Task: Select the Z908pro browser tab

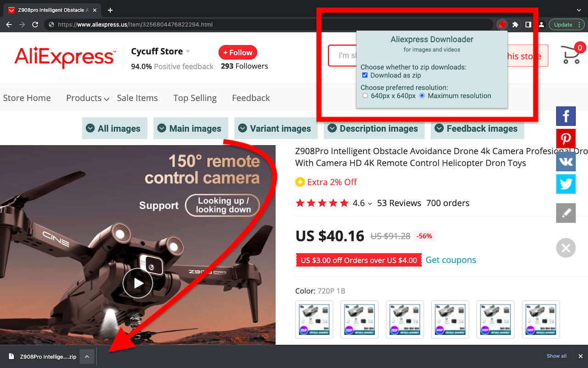Action: pyautogui.click(x=51, y=10)
